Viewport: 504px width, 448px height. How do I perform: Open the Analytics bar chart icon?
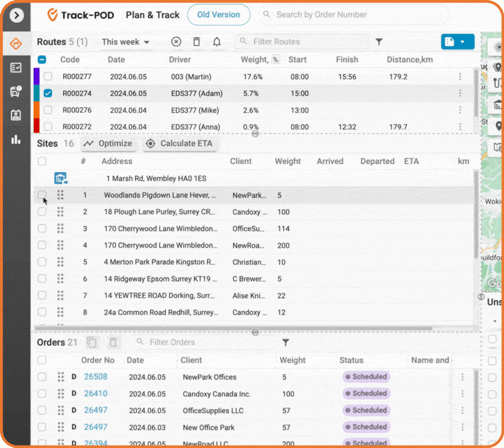coord(16,139)
